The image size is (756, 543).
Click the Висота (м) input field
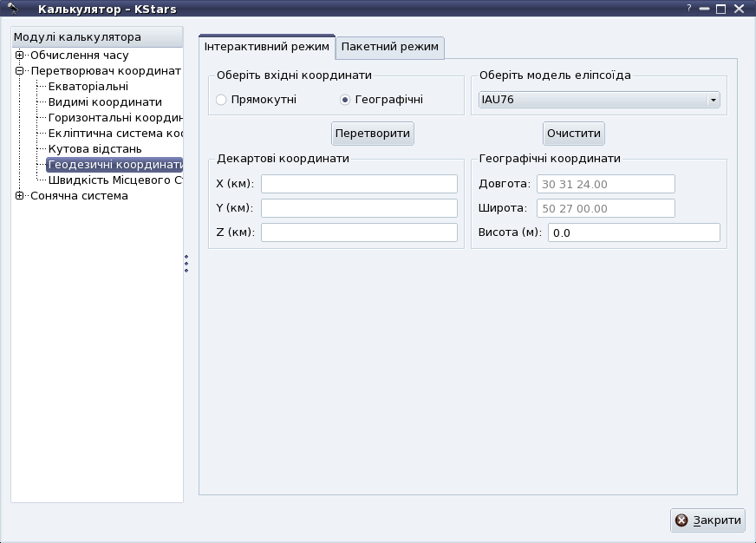pyautogui.click(x=634, y=232)
